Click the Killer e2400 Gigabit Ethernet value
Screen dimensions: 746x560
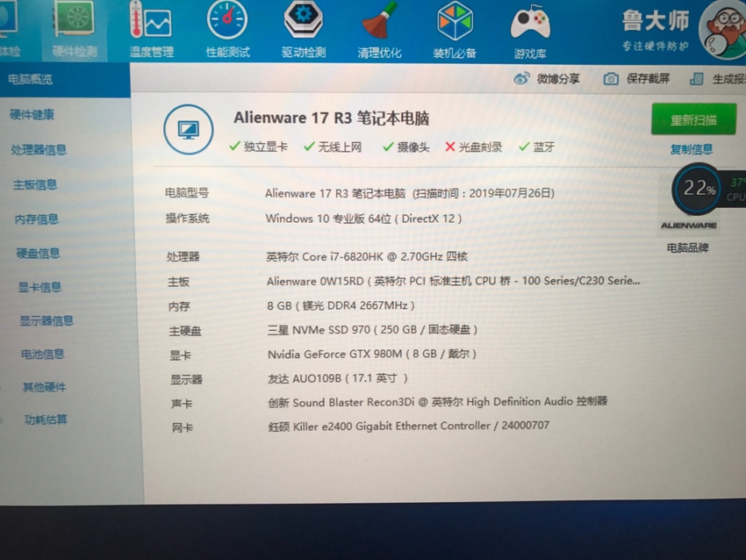(x=409, y=426)
